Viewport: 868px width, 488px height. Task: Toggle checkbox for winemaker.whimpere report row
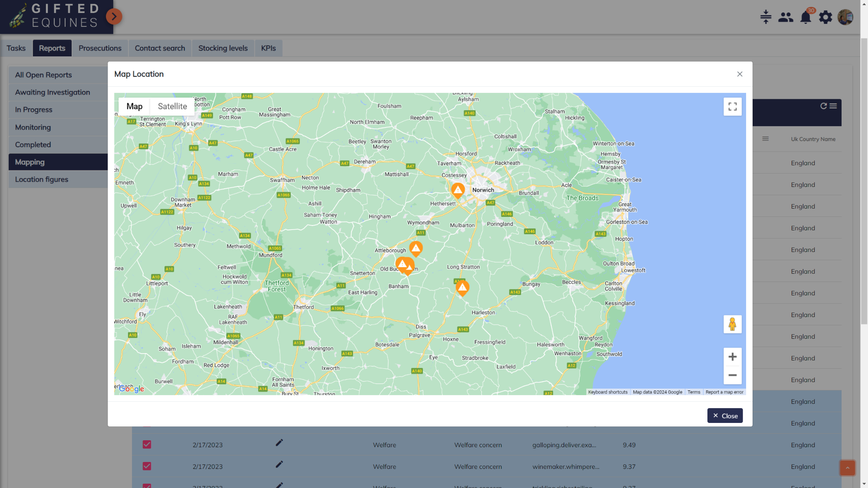coord(147,466)
